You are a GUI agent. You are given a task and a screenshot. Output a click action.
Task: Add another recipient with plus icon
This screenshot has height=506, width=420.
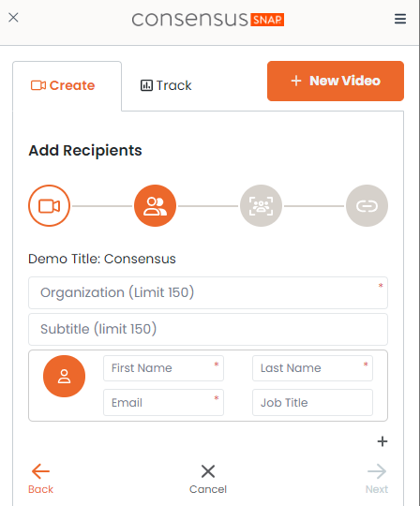click(x=382, y=441)
